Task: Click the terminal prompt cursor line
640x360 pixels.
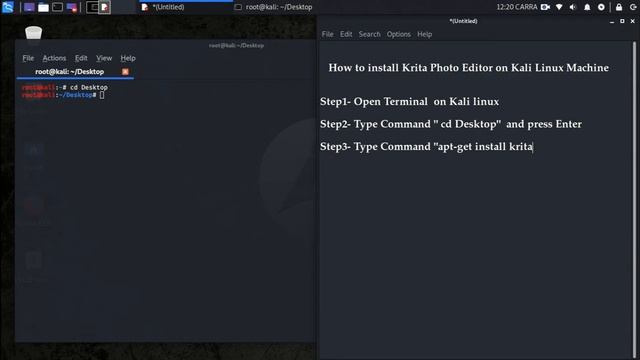Action: (x=63, y=95)
